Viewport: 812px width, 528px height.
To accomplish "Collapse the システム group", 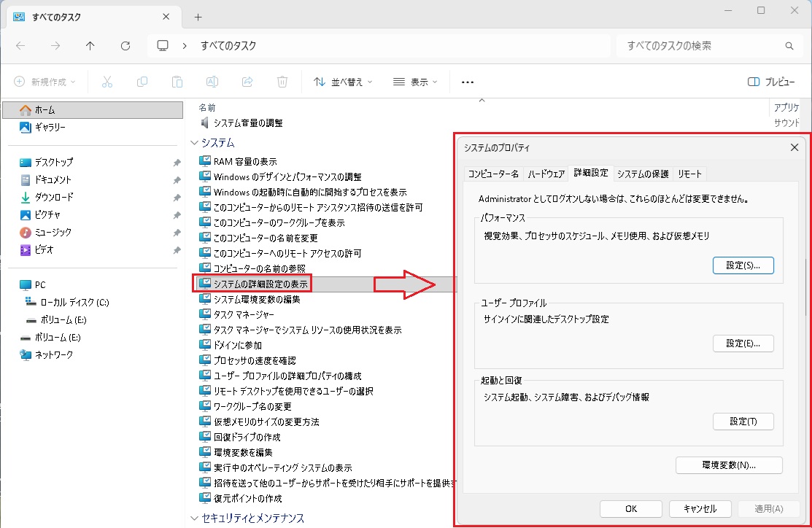I will point(194,142).
